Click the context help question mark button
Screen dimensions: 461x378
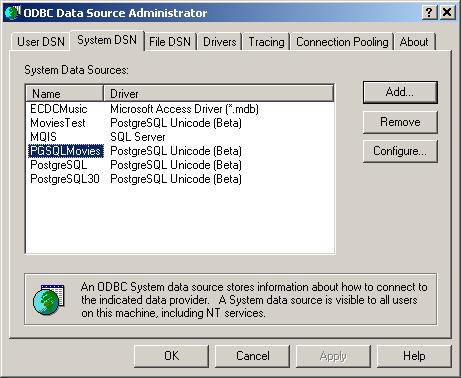429,13
